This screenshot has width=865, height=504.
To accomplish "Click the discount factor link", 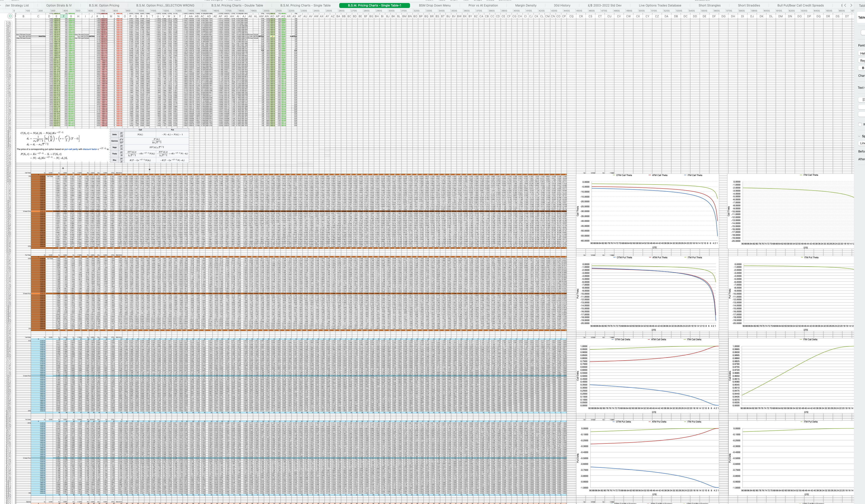I will (x=90, y=149).
